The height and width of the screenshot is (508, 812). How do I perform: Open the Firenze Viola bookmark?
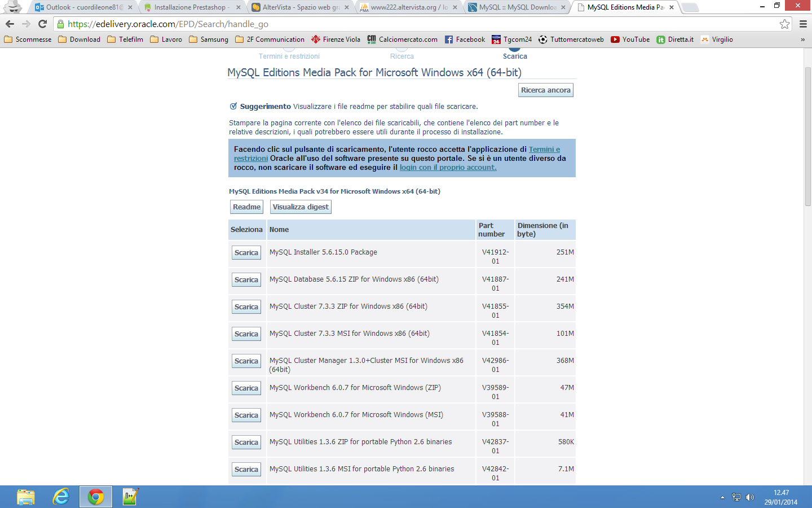[336, 40]
